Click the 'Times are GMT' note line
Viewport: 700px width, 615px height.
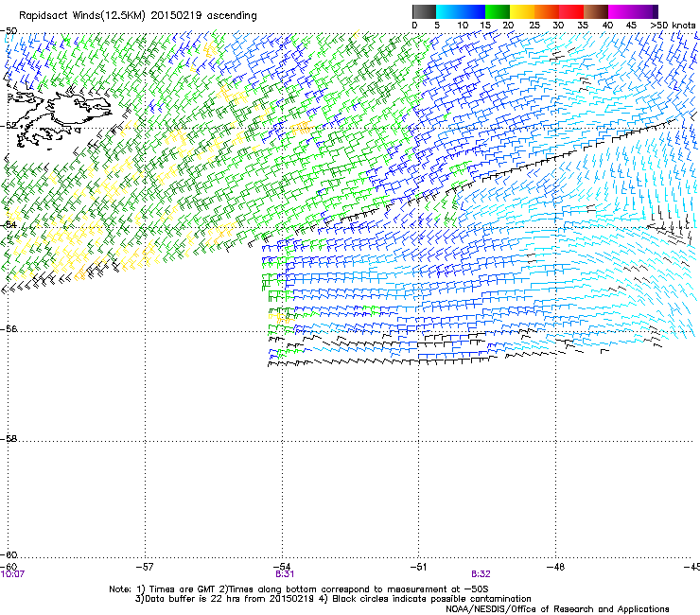pos(299,589)
